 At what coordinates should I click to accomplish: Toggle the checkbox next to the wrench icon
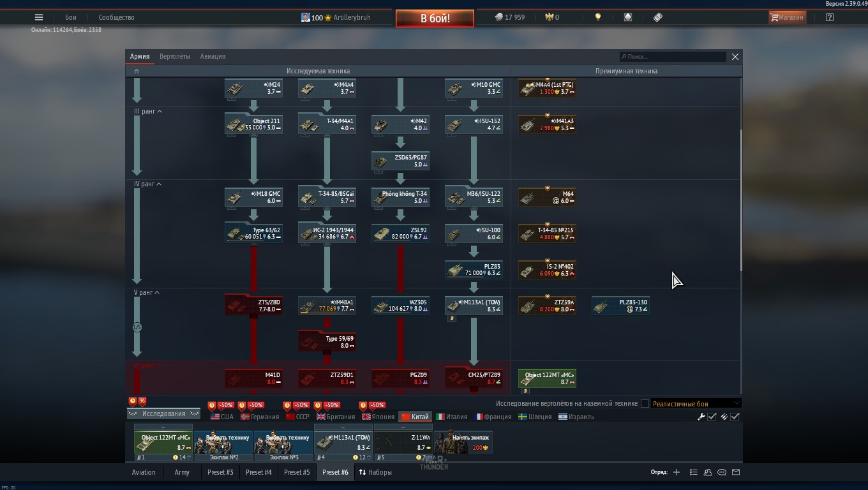click(712, 417)
